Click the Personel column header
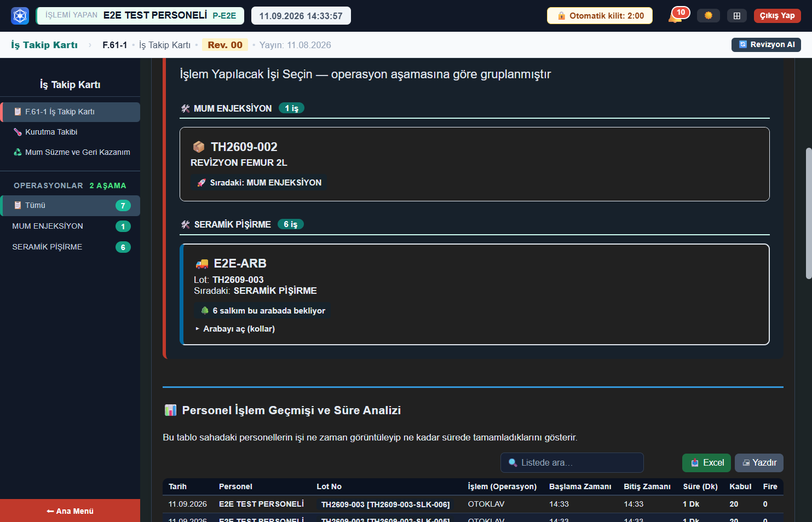Image resolution: width=812 pixels, height=522 pixels. 235,486
